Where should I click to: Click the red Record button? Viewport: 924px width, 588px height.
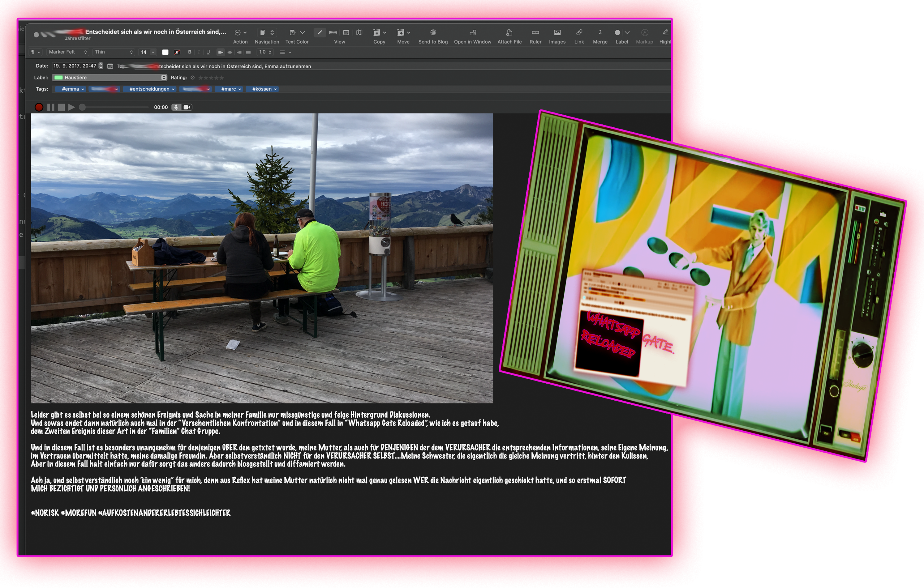[39, 107]
